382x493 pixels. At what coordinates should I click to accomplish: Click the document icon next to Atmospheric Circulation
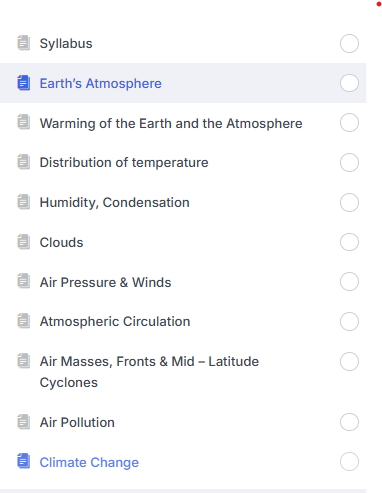(24, 321)
